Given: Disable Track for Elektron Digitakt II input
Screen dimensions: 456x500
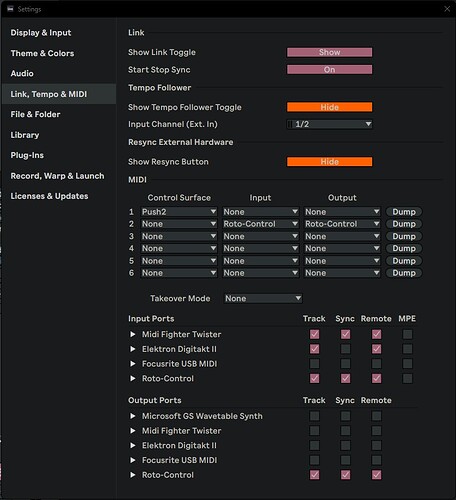Looking at the screenshot, I should [314, 349].
